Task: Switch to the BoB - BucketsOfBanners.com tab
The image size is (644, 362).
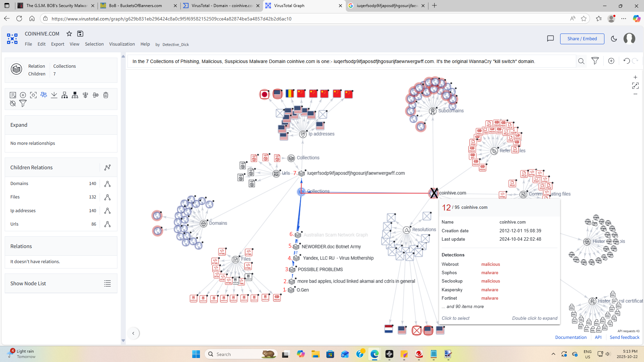Action: pos(139,6)
